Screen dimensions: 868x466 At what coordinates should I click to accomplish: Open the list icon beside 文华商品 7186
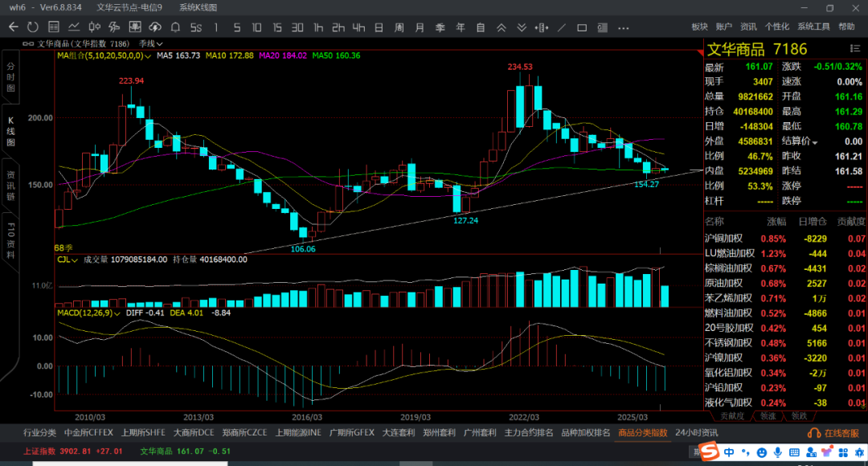(x=854, y=50)
